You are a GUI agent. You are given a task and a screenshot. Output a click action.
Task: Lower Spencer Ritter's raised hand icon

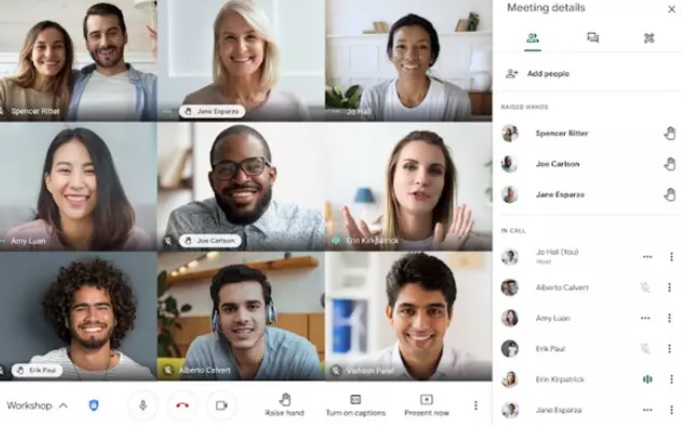point(670,133)
